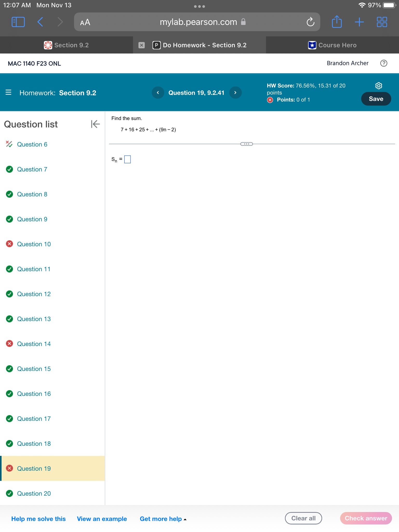Click the green check beside Question 7

(x=9, y=169)
